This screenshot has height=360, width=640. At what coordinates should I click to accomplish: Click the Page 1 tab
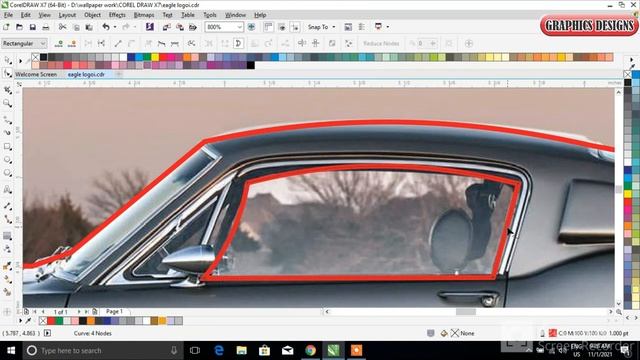pyautogui.click(x=114, y=311)
